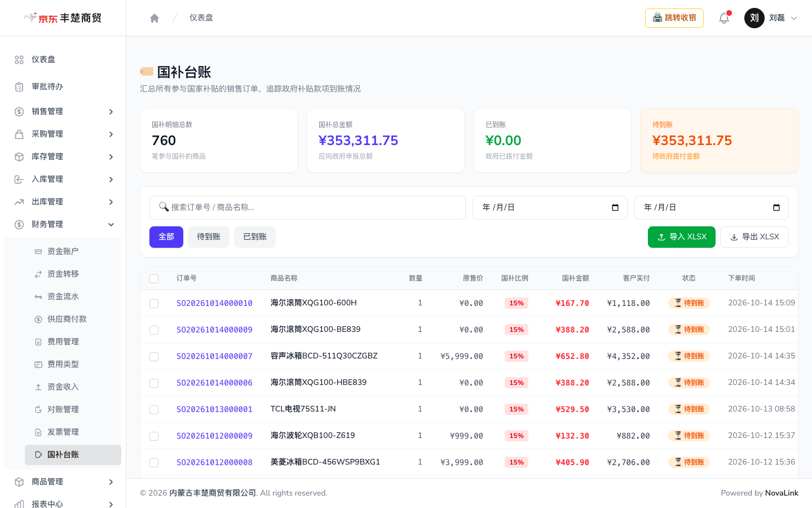Click the 跳转收银 button

pos(674,18)
